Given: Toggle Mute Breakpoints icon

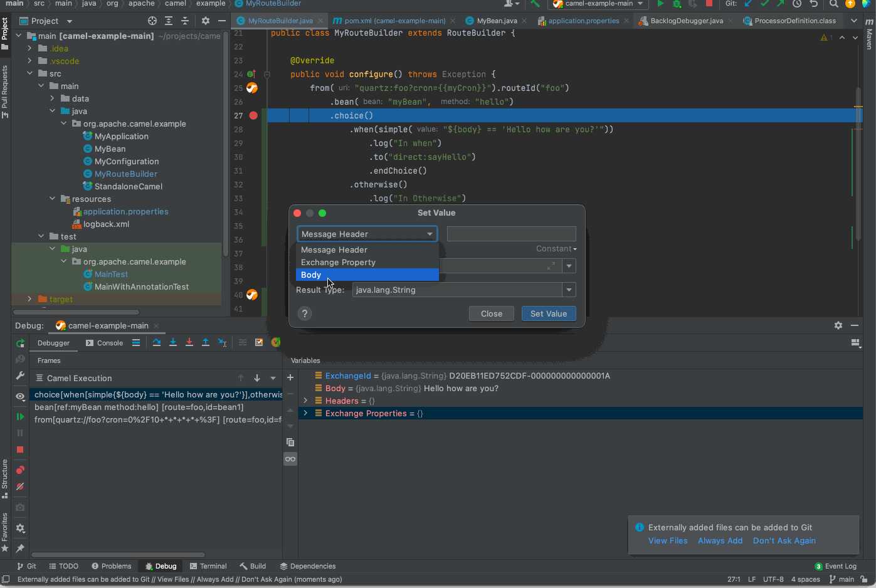Looking at the screenshot, I should click(20, 486).
